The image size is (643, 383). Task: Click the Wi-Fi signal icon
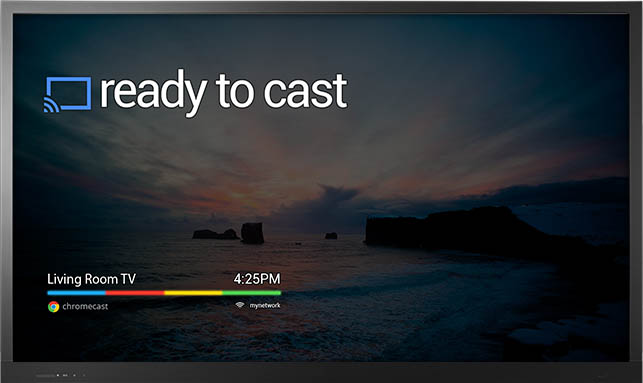240,305
